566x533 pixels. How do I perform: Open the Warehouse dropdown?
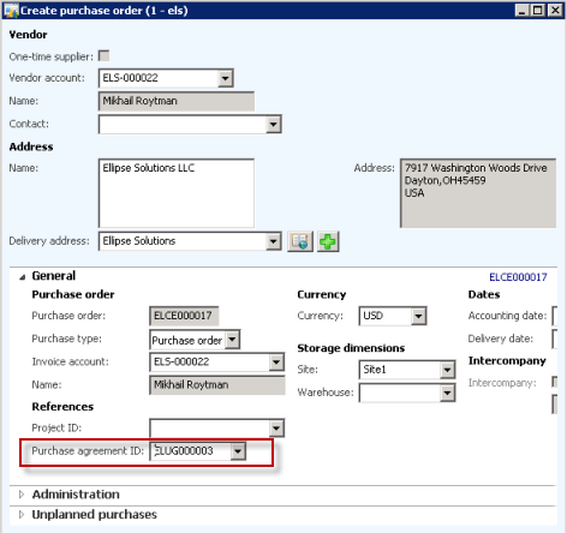tap(447, 393)
